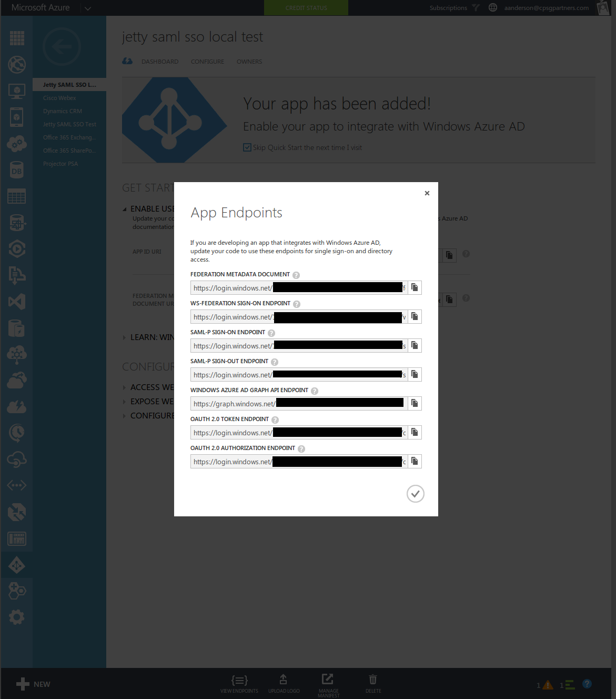This screenshot has height=699, width=616.
Task: Click the Graph API Endpoint URL field
Action: [299, 403]
